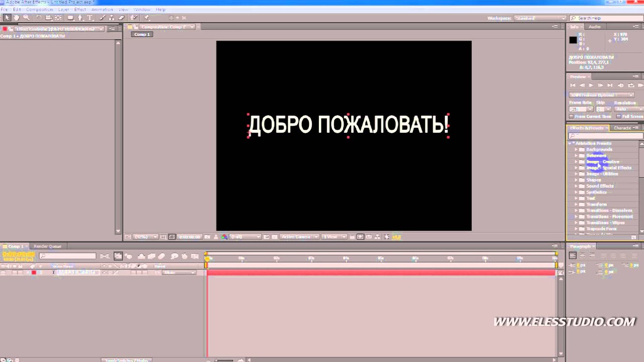The image size is (644, 362).
Task: Take snapshot with camera icon in viewer
Action: [x=207, y=237]
